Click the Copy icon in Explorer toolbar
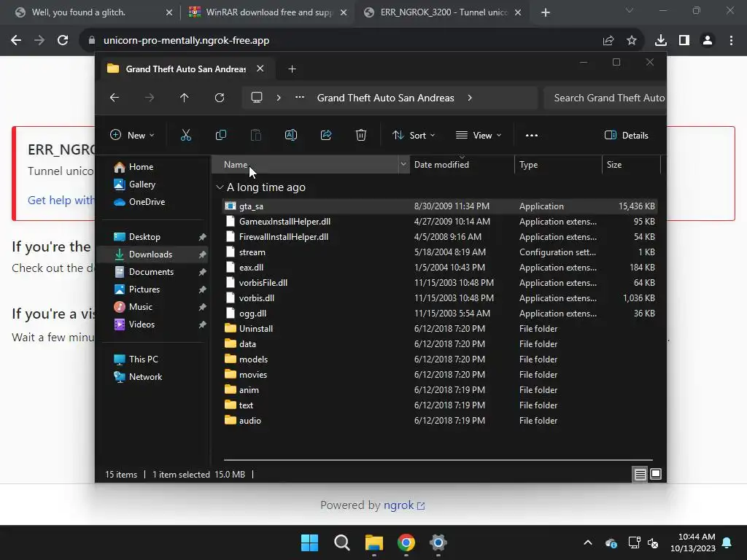The width and height of the screenshot is (747, 560). click(221, 135)
